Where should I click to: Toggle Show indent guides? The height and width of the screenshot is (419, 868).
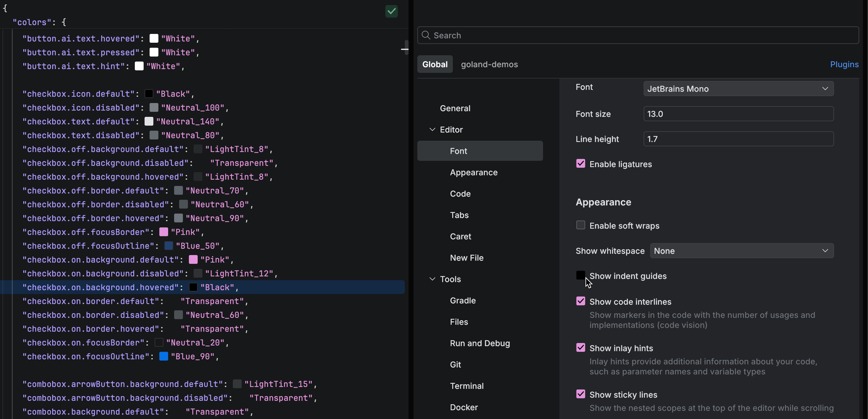[580, 275]
